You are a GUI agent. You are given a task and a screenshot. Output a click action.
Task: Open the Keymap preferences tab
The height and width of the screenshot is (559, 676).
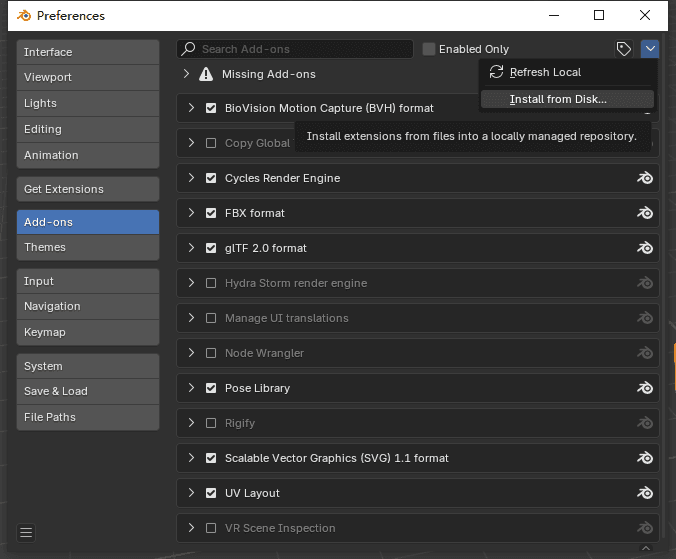point(88,332)
